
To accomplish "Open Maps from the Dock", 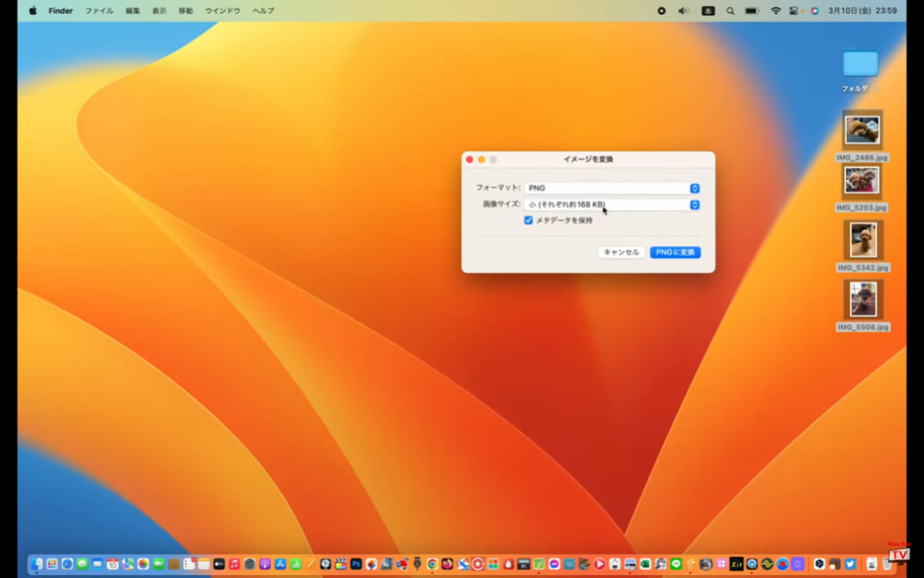I will 128,564.
